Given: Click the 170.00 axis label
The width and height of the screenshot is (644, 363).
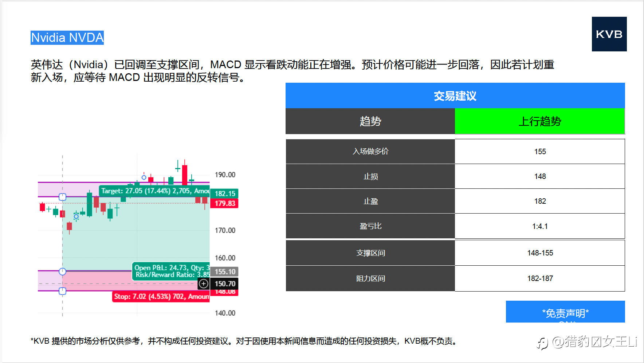Looking at the screenshot, I should 225,230.
